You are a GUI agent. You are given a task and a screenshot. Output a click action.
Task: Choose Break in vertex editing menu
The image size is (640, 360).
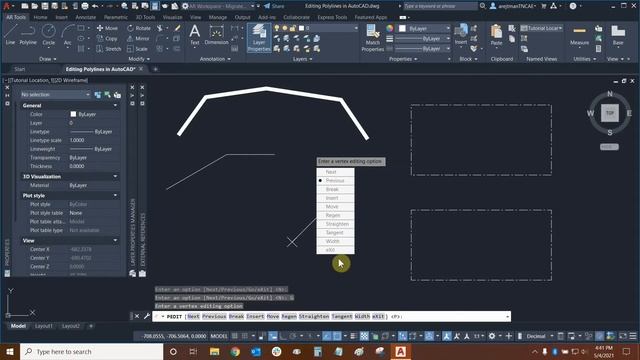coord(336,189)
